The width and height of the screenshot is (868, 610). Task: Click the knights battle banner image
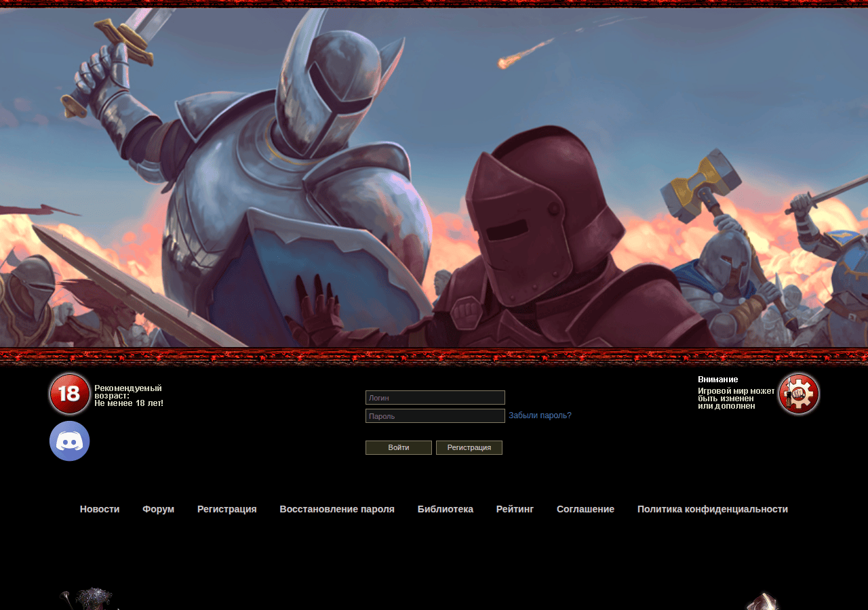(x=434, y=178)
